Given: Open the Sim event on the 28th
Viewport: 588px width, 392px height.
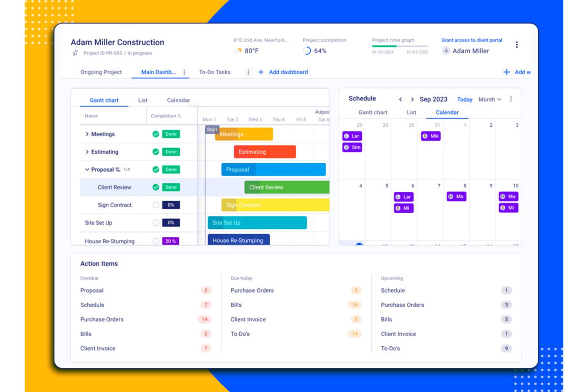Looking at the screenshot, I should tap(352, 147).
